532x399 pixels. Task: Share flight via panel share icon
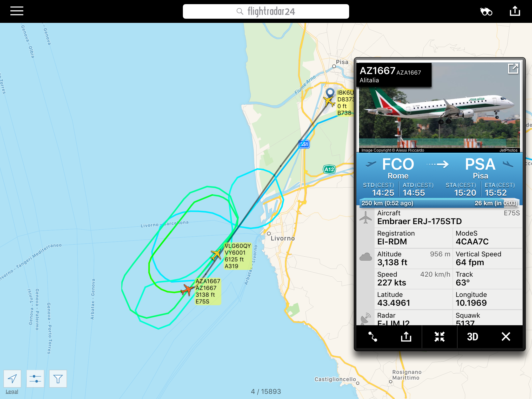[406, 337]
